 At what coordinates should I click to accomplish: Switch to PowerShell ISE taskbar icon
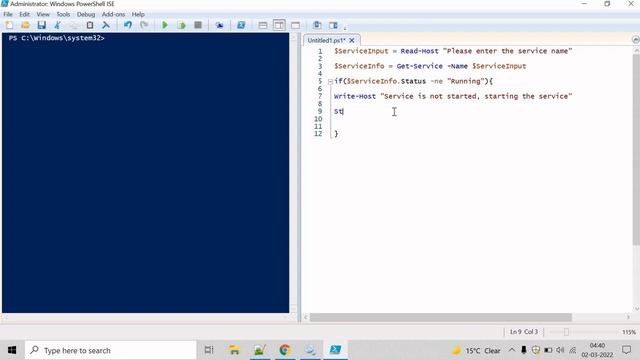pos(336,350)
